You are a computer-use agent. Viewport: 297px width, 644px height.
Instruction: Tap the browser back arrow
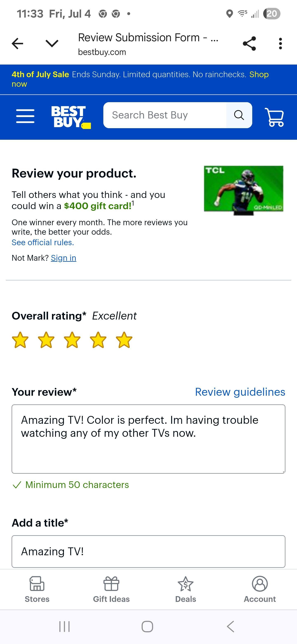[18, 44]
